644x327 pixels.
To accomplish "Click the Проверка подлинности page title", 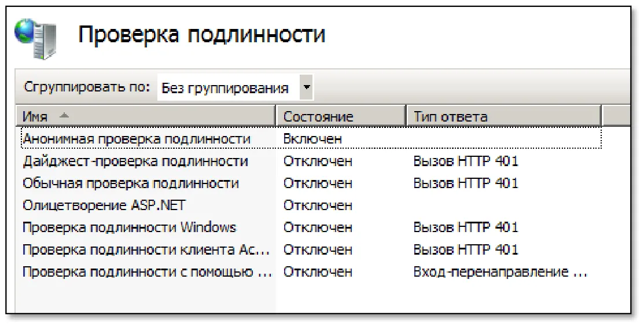I will pyautogui.click(x=201, y=35).
